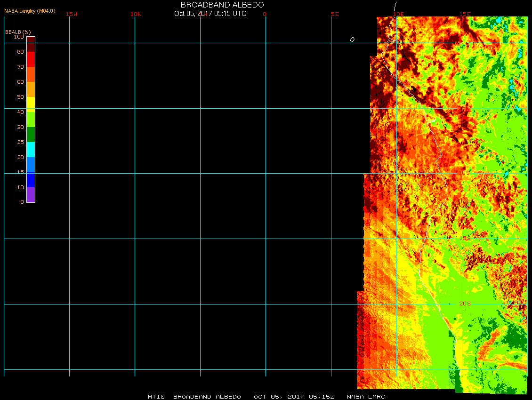532x400 pixels.
Task: Click the red 70–80% legend color
Action: point(31,59)
